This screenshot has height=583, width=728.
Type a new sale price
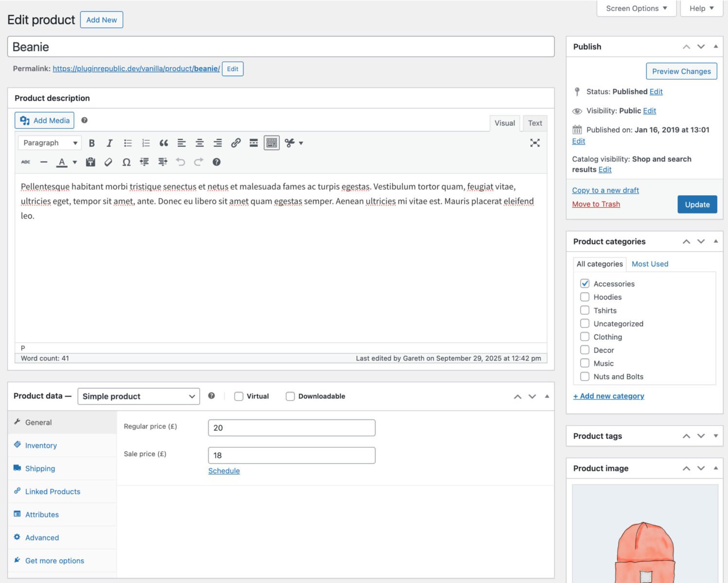click(291, 455)
